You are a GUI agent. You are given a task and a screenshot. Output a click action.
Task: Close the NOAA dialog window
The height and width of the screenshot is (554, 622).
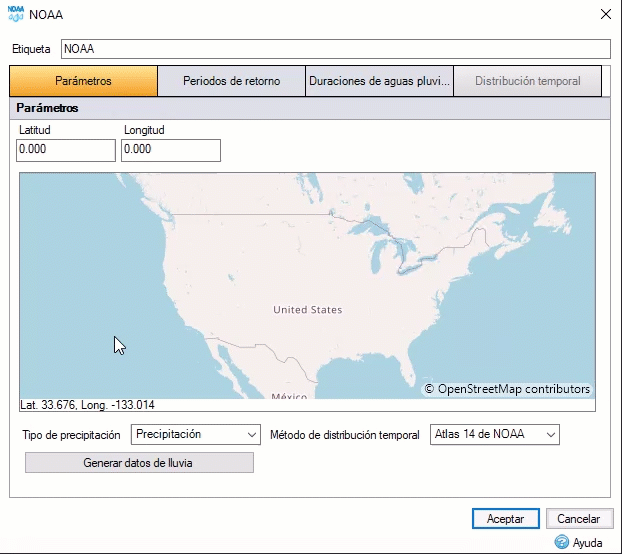click(x=606, y=14)
